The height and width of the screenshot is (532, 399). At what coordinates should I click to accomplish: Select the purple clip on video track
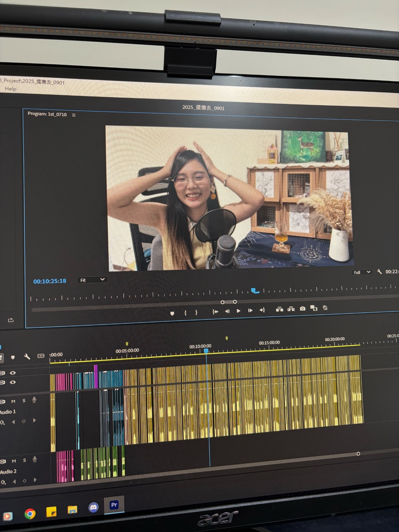96,377
